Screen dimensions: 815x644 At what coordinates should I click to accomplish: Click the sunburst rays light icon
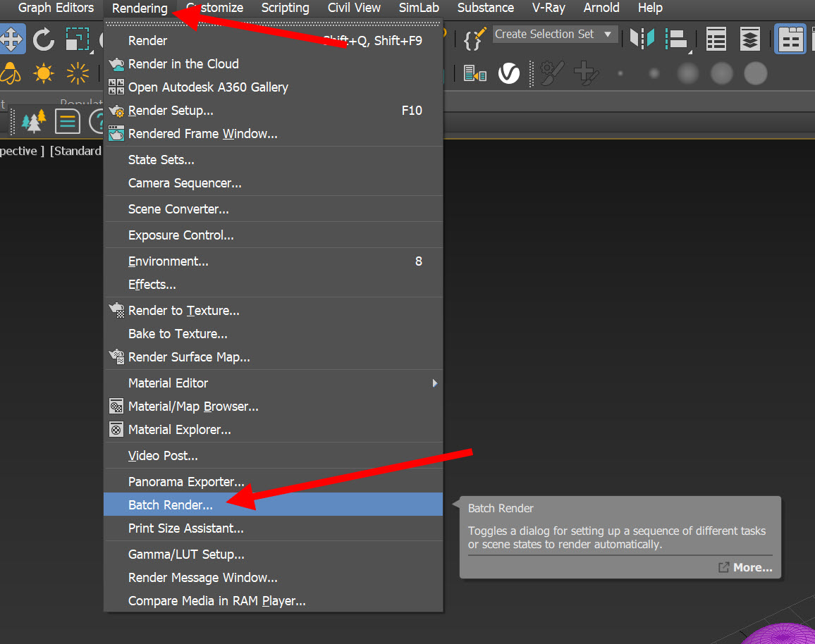(x=78, y=73)
